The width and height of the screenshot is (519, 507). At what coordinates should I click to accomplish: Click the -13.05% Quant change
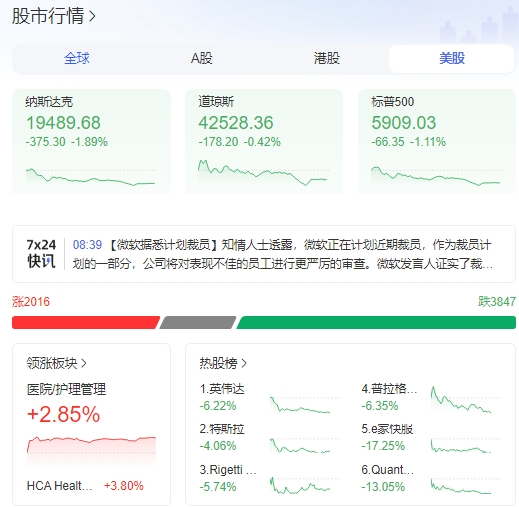coord(383,487)
